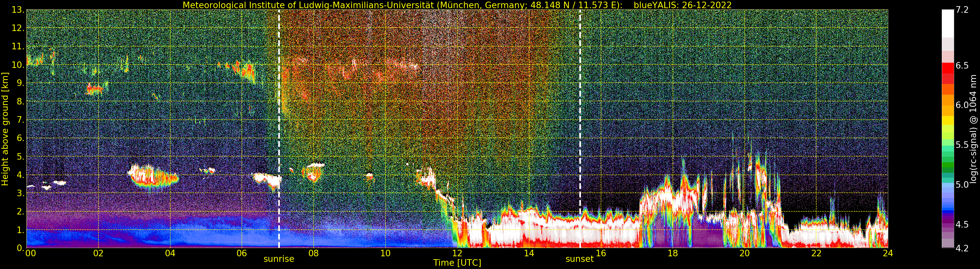
Task: Click the '11.' height tick label
Action: point(18,46)
